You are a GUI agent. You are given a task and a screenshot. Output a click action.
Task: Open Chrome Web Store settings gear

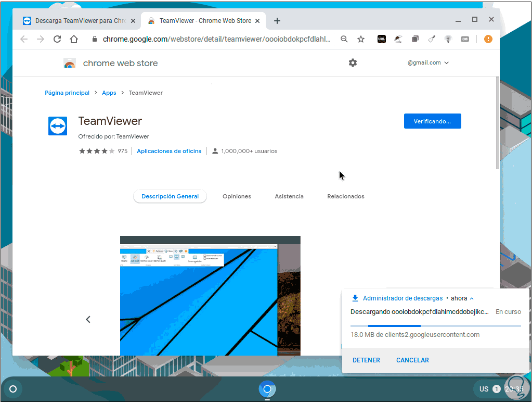point(353,63)
